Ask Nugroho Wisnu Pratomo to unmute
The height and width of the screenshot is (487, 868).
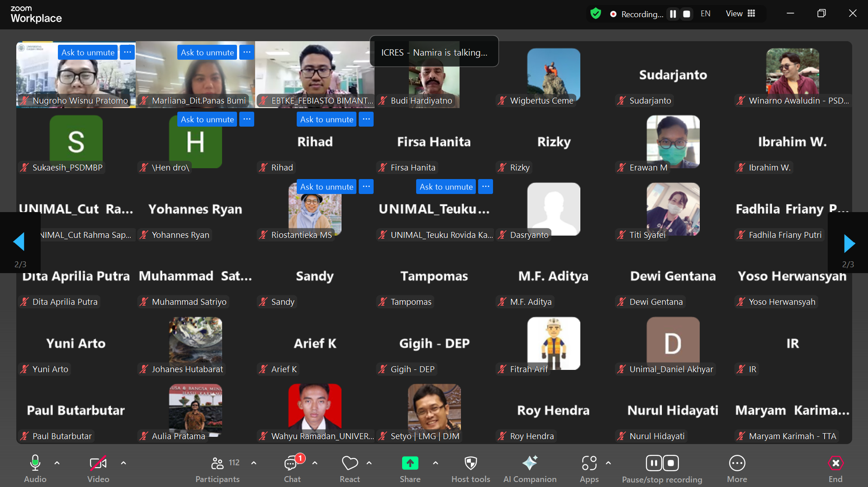coord(88,52)
